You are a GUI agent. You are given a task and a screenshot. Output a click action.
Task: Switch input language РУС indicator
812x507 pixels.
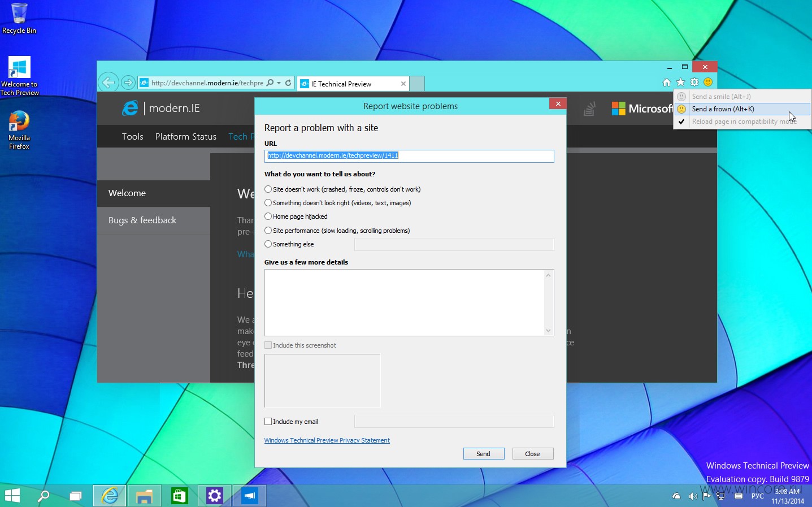(x=758, y=496)
